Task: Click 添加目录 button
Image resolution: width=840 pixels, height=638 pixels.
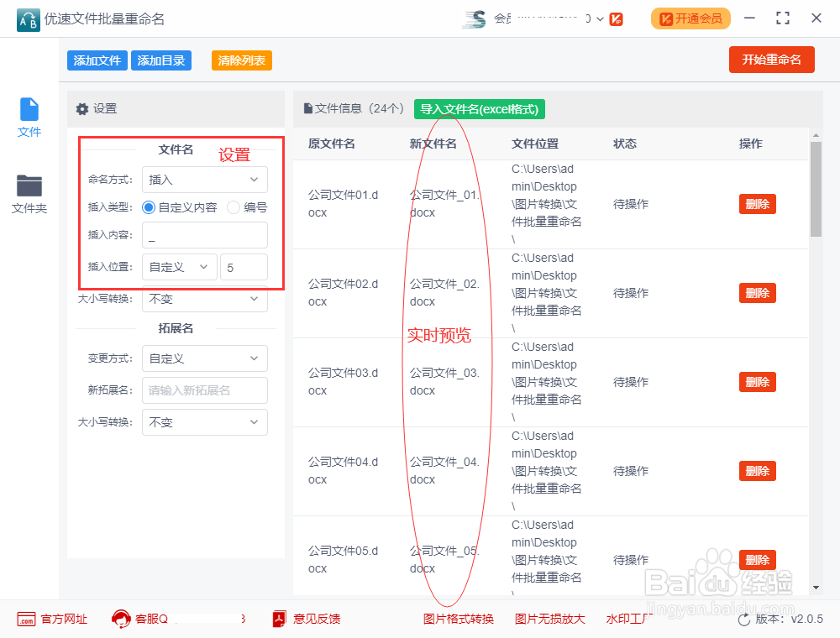Action: [x=161, y=60]
